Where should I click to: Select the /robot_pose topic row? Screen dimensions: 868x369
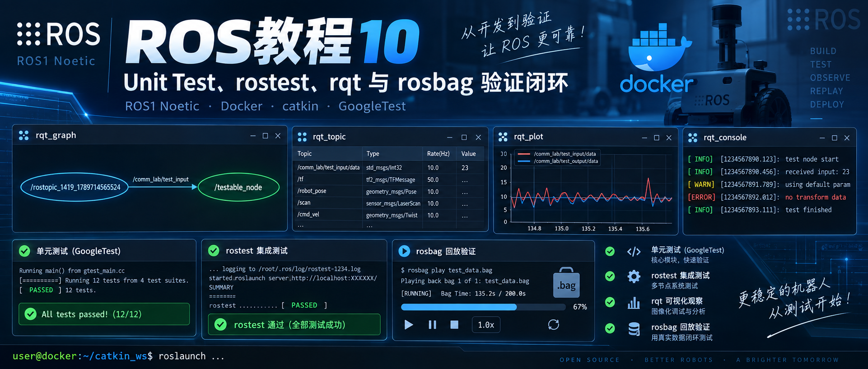click(389, 191)
